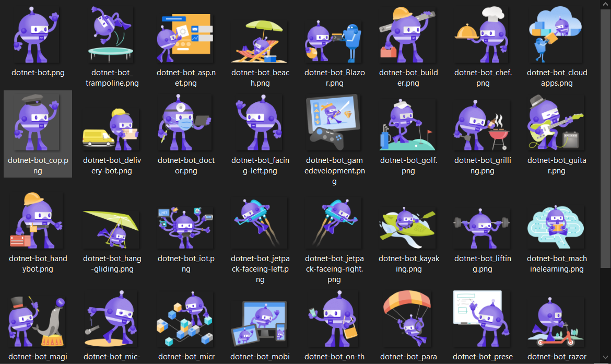Select the kayaking bot thumbnail
Viewport: 611px width, 364px height.
click(x=407, y=228)
